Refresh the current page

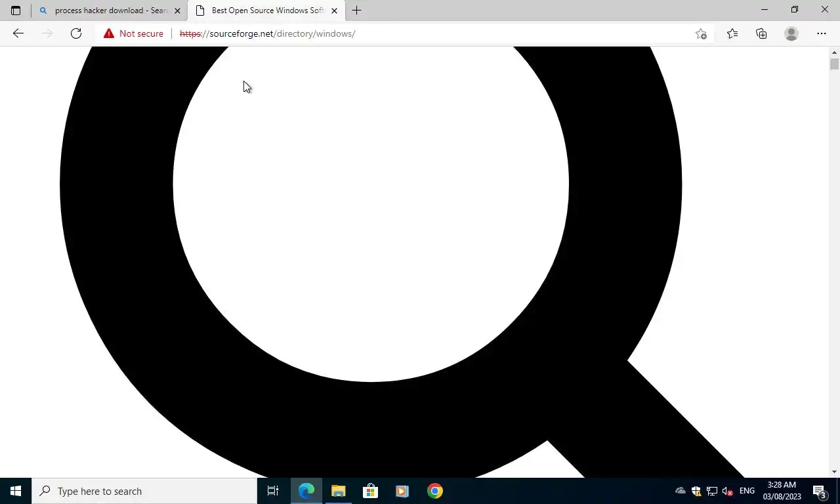click(76, 33)
